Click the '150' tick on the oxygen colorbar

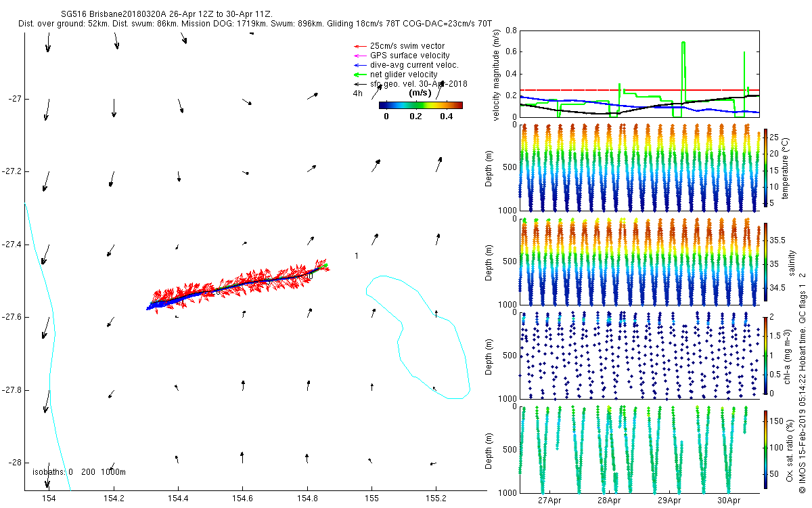pyautogui.click(x=776, y=421)
